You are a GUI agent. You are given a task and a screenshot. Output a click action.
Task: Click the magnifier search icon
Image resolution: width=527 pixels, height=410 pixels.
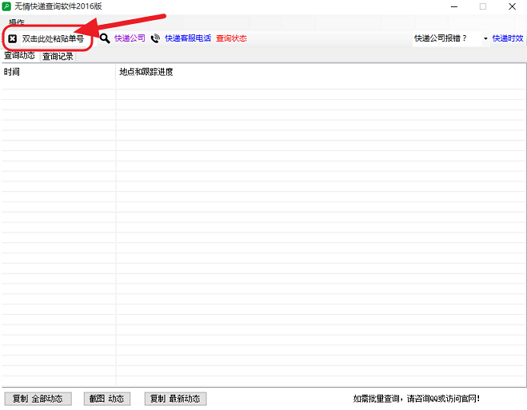[x=105, y=39]
